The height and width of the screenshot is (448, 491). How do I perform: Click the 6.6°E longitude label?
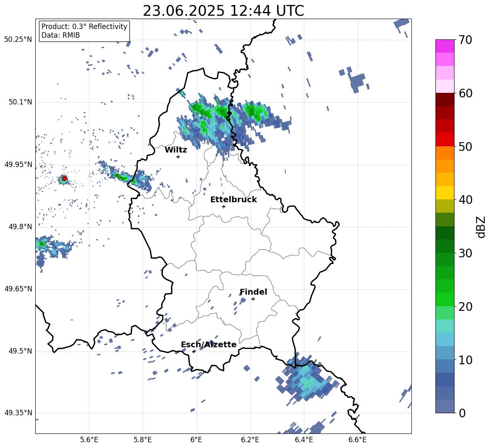pos(357,440)
